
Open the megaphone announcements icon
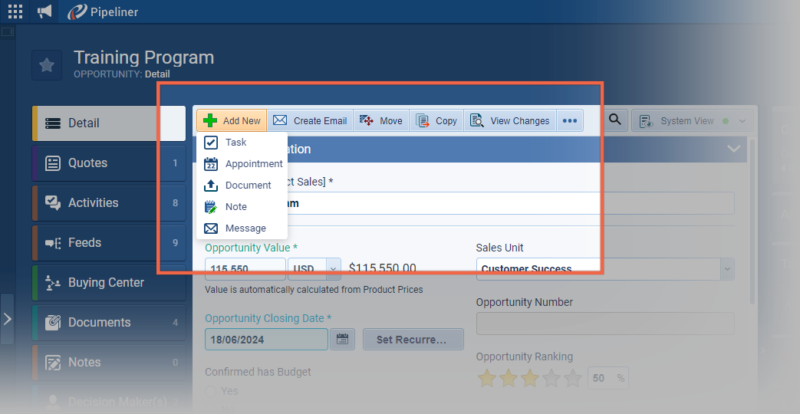point(44,11)
